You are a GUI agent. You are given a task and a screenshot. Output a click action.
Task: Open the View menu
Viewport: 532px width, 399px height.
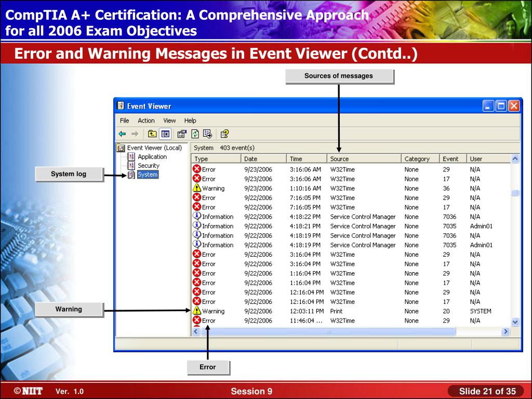pos(169,121)
